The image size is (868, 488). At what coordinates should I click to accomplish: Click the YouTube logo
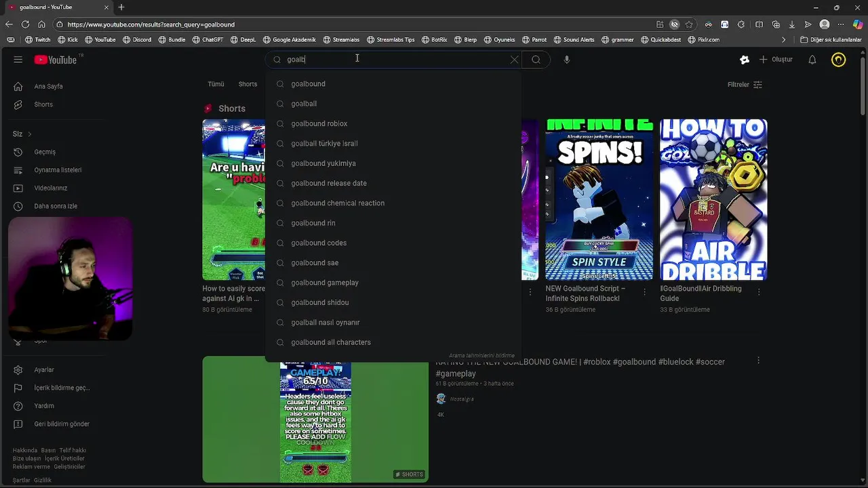(x=56, y=60)
